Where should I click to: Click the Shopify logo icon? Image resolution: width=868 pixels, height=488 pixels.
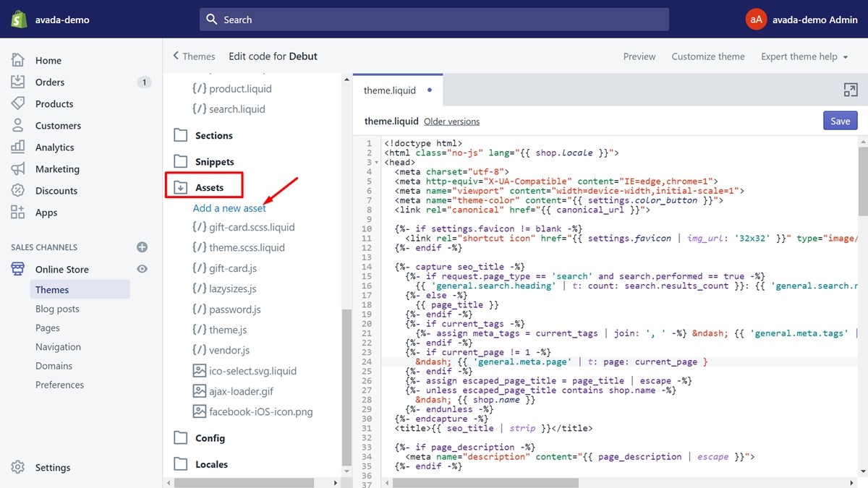click(x=19, y=20)
